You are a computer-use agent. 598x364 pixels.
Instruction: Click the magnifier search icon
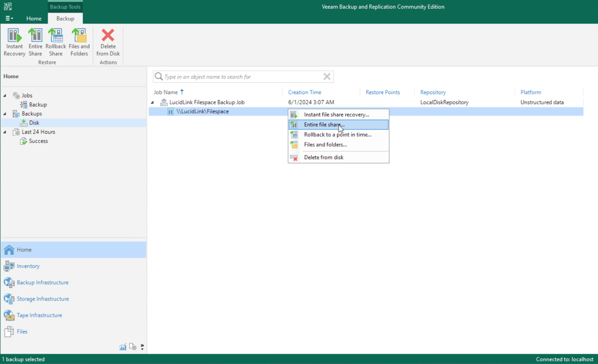click(159, 77)
